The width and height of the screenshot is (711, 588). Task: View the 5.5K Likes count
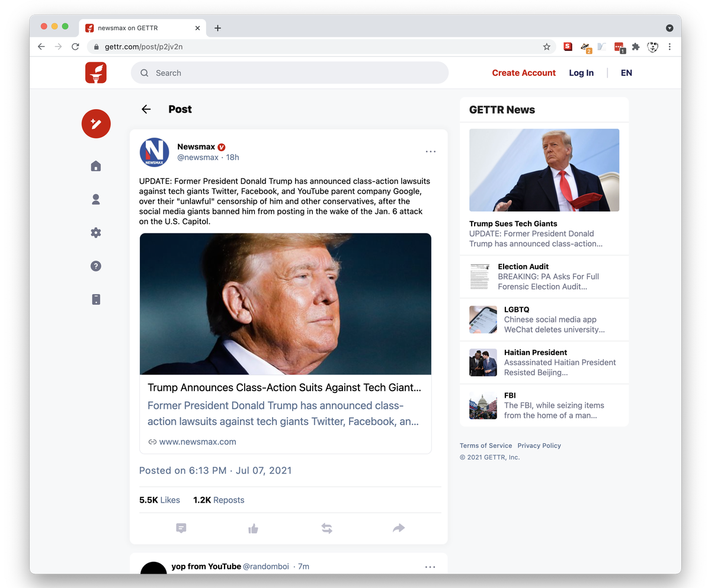(x=159, y=500)
